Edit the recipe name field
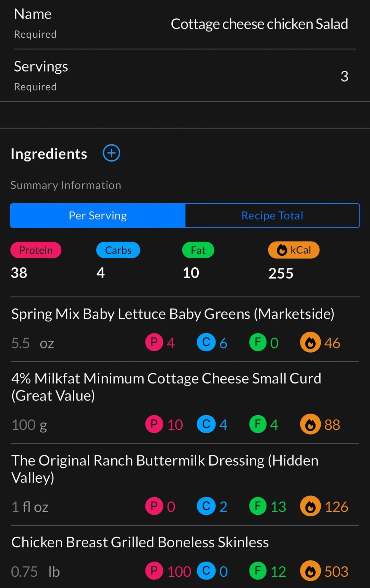The image size is (370, 588). tap(259, 24)
